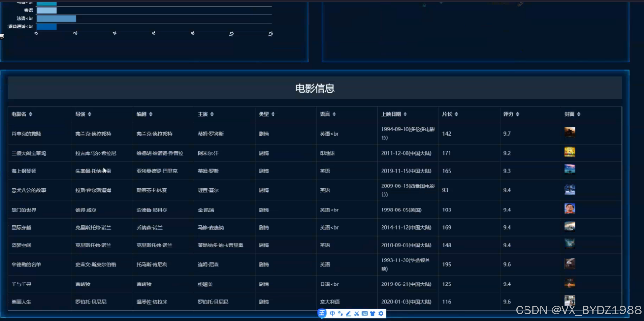Open cover thumbnail for 楚门的世界

pos(570,209)
